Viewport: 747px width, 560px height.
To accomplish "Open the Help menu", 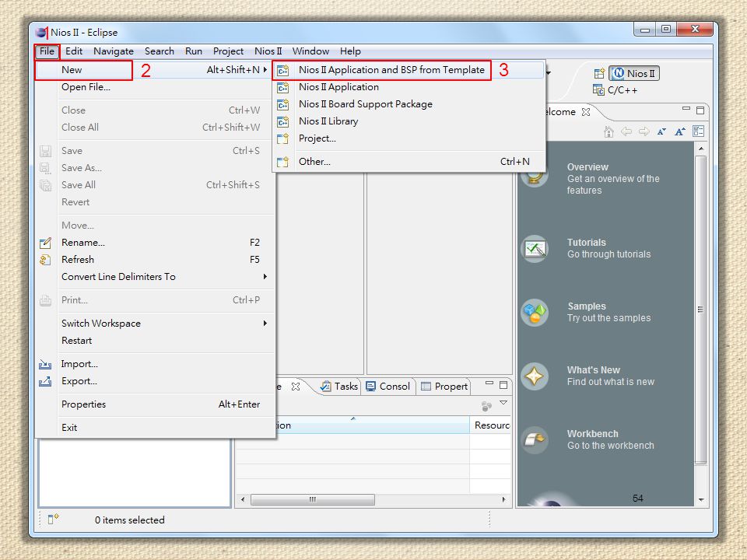I will [350, 51].
